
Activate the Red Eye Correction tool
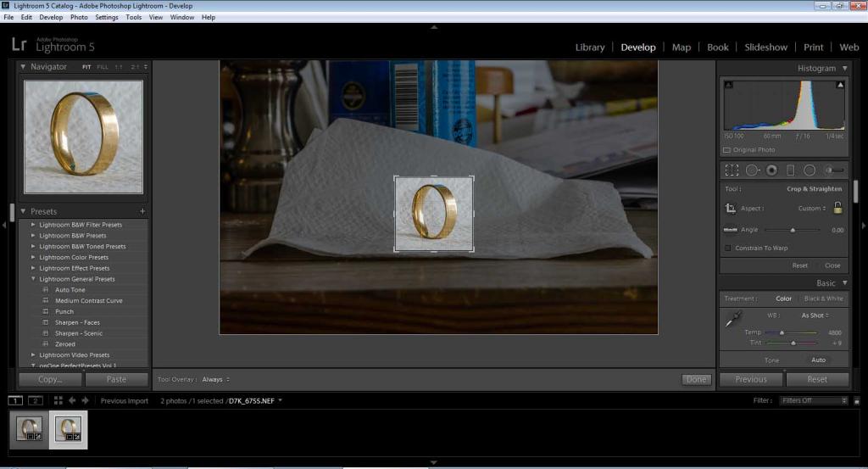[x=771, y=170]
